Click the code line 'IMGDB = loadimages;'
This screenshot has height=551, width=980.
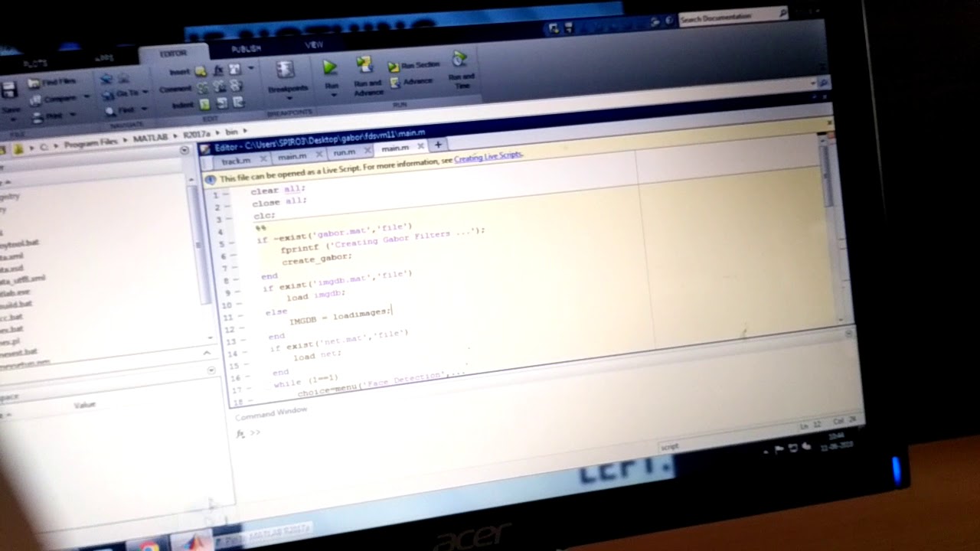[x=339, y=315]
